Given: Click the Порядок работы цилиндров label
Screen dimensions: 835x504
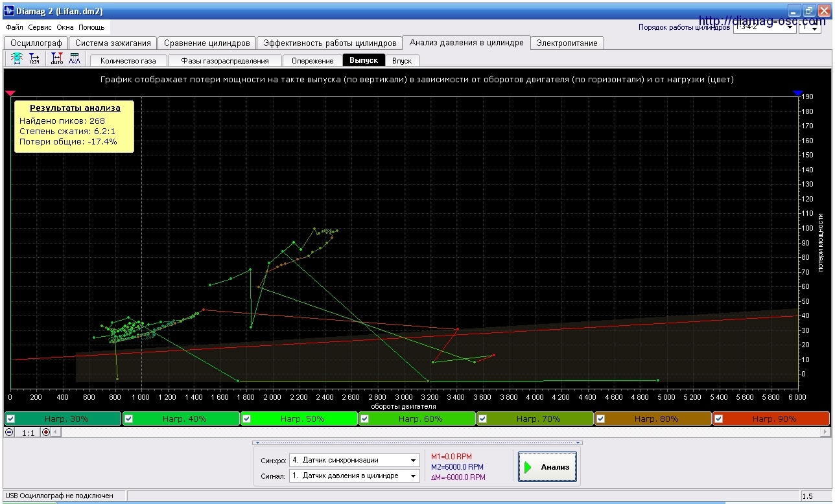Looking at the screenshot, I should coord(684,28).
